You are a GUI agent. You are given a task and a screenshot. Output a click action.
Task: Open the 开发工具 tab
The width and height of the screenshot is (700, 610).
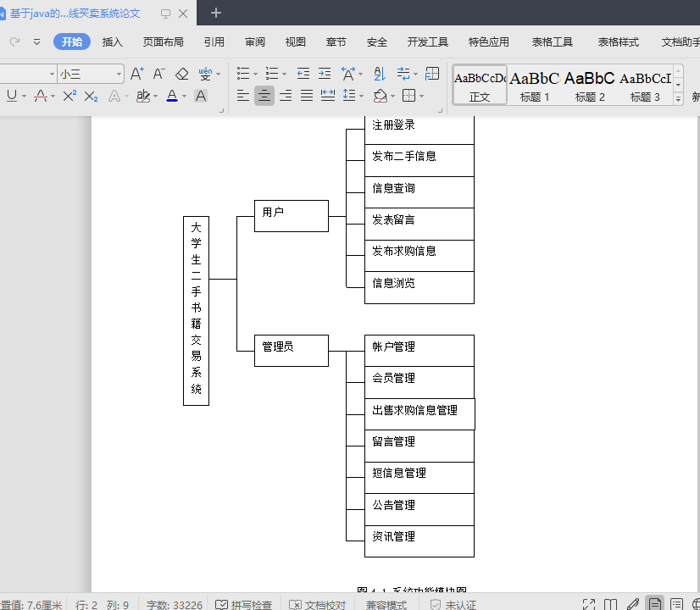(428, 42)
